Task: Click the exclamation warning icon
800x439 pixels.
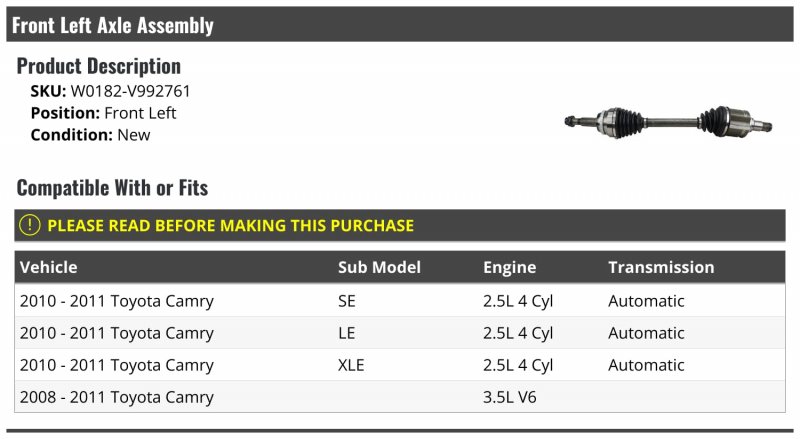Action: point(30,226)
